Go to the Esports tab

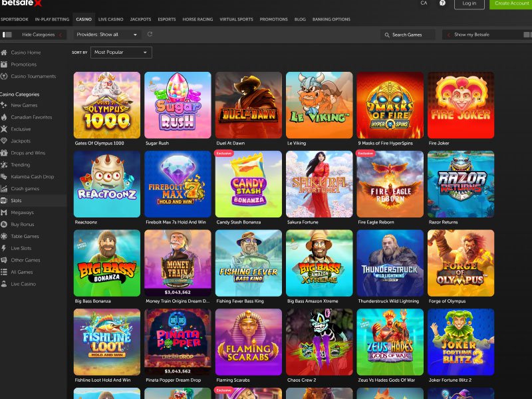coord(167,19)
